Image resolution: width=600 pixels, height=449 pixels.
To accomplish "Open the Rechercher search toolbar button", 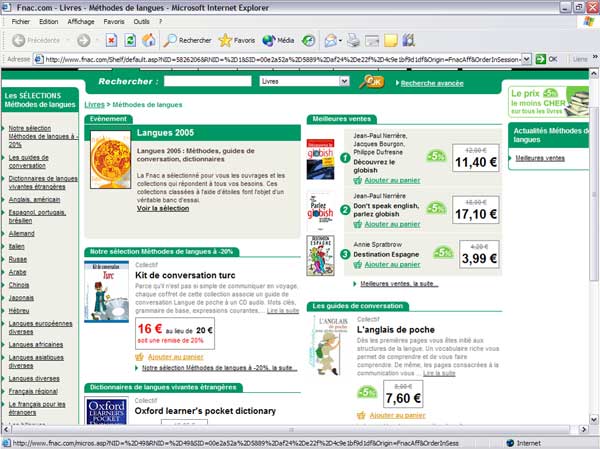I will (x=188, y=40).
